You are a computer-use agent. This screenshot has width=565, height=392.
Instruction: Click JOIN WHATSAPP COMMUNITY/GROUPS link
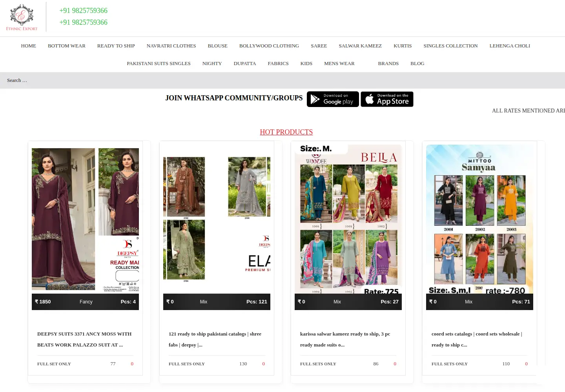point(234,98)
